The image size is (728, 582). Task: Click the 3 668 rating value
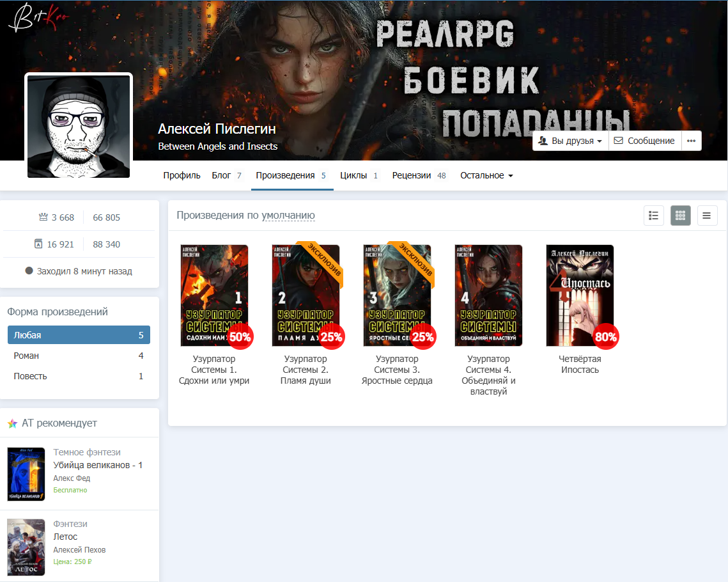click(x=63, y=217)
